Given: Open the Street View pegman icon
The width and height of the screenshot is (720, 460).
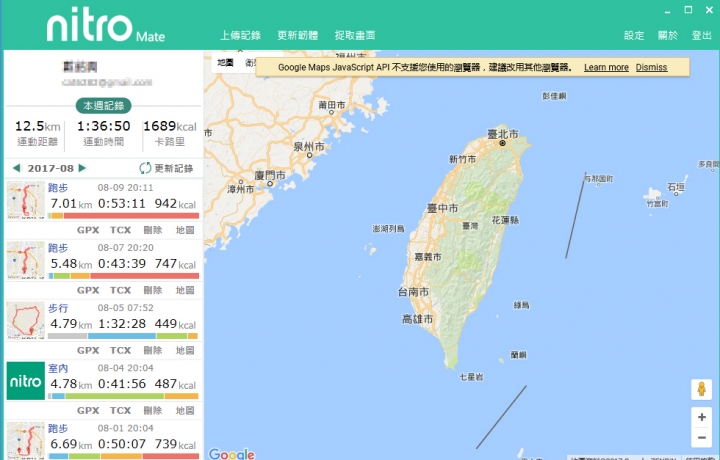Looking at the screenshot, I should [x=701, y=389].
